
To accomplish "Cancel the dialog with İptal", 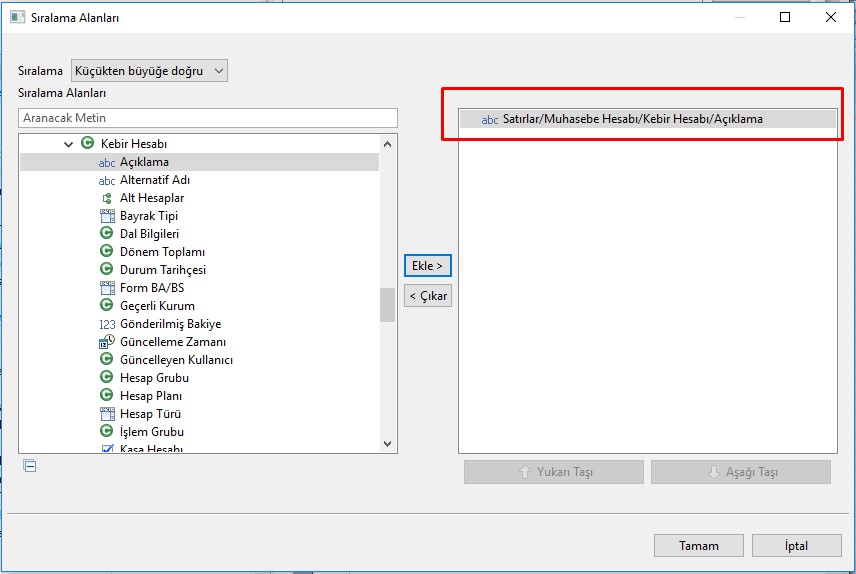I will pos(796,546).
